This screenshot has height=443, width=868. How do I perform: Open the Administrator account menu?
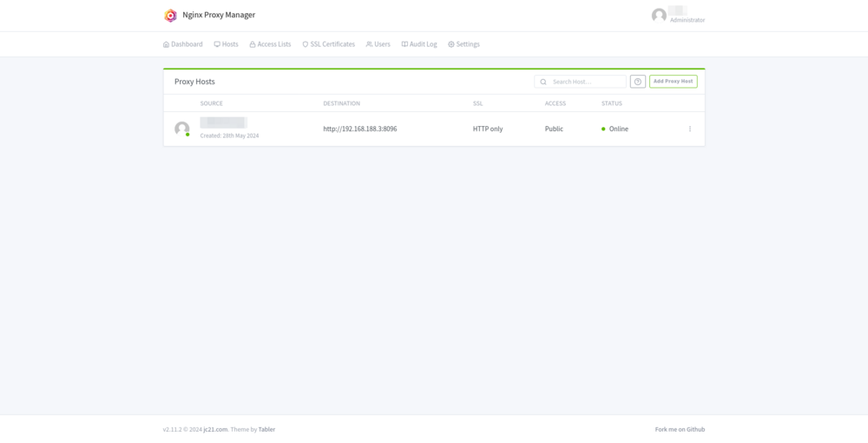(678, 16)
